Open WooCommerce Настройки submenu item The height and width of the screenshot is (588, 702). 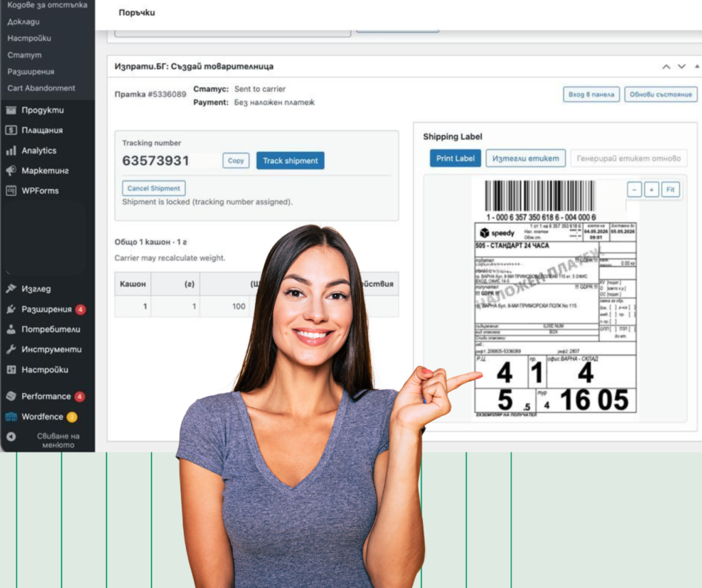point(29,38)
